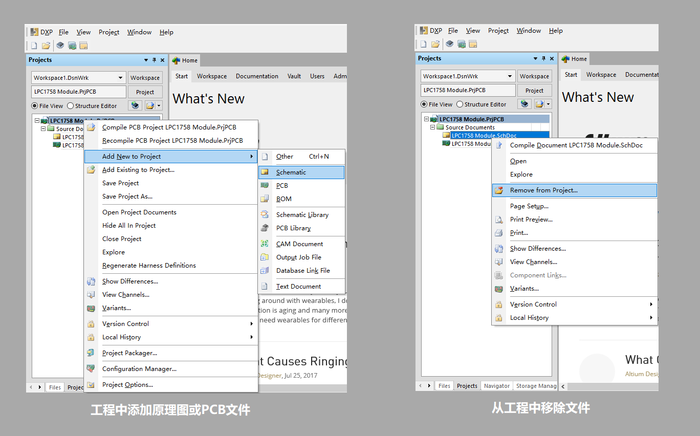Expand Version Control submenu in left menu

point(171,324)
